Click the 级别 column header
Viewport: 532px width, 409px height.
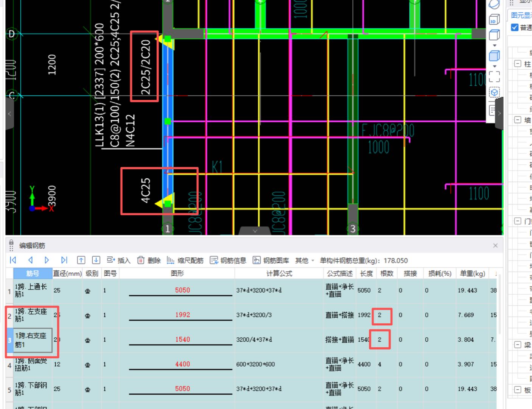pyautogui.click(x=92, y=273)
